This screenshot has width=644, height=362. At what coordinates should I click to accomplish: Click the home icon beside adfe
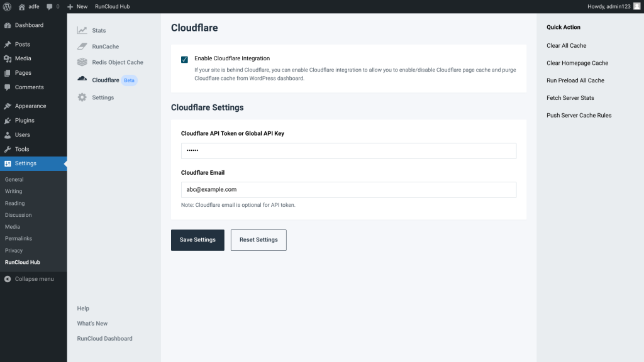22,6
